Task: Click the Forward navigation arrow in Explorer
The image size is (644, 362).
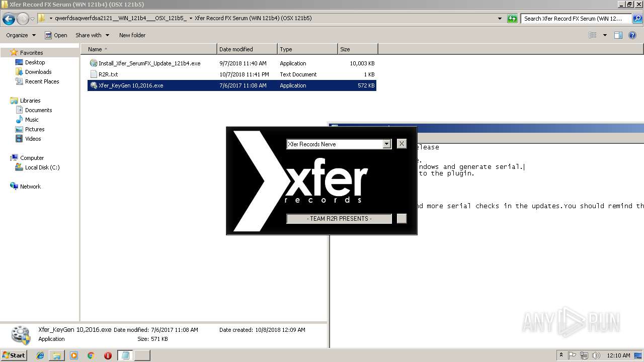Action: [x=23, y=19]
